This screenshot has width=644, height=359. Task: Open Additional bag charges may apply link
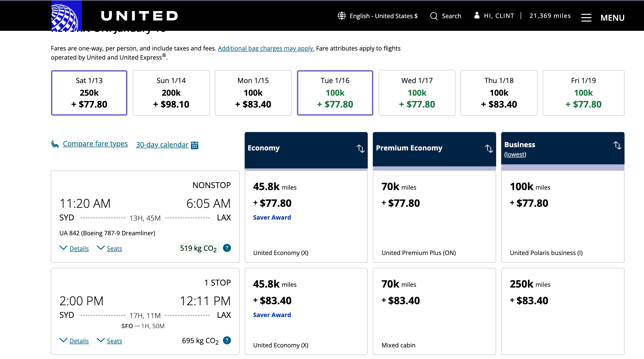tap(266, 48)
